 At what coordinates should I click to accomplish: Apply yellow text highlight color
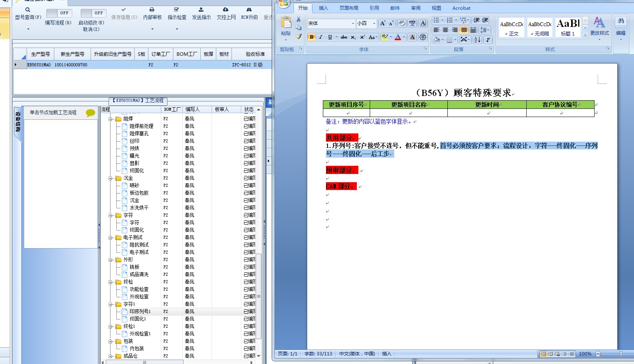tap(385, 37)
